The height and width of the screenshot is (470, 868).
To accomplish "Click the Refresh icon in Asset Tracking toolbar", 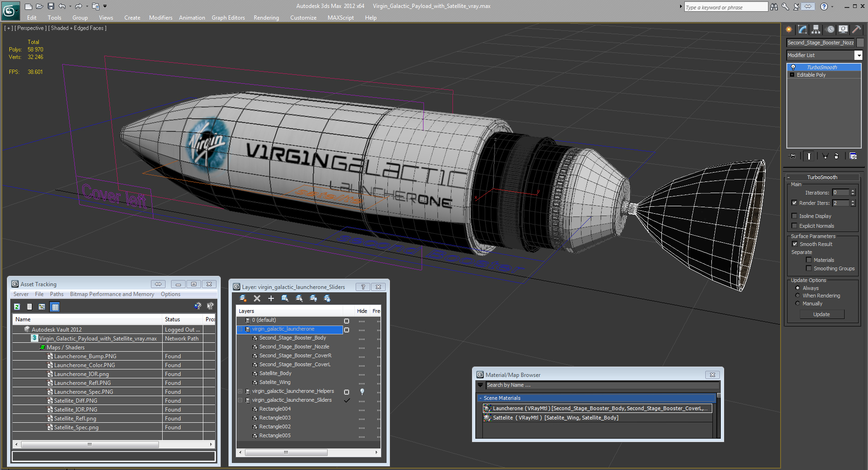I will [17, 307].
